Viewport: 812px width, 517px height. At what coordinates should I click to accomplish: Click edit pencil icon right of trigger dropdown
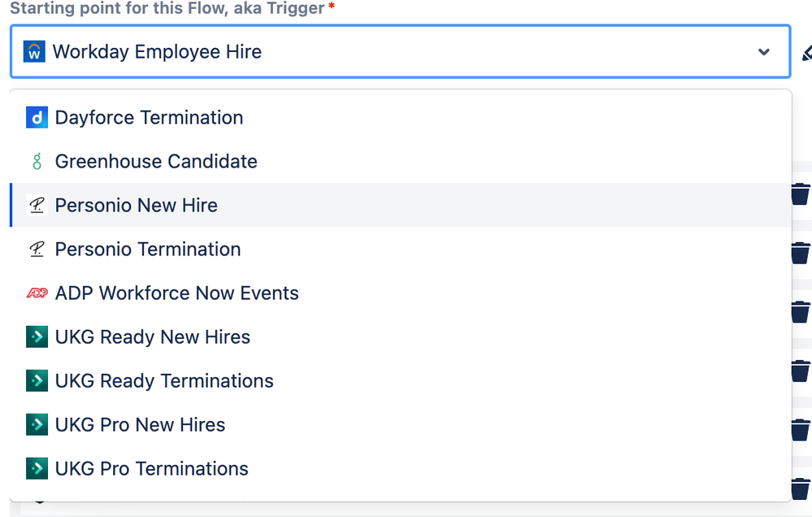tap(806, 53)
